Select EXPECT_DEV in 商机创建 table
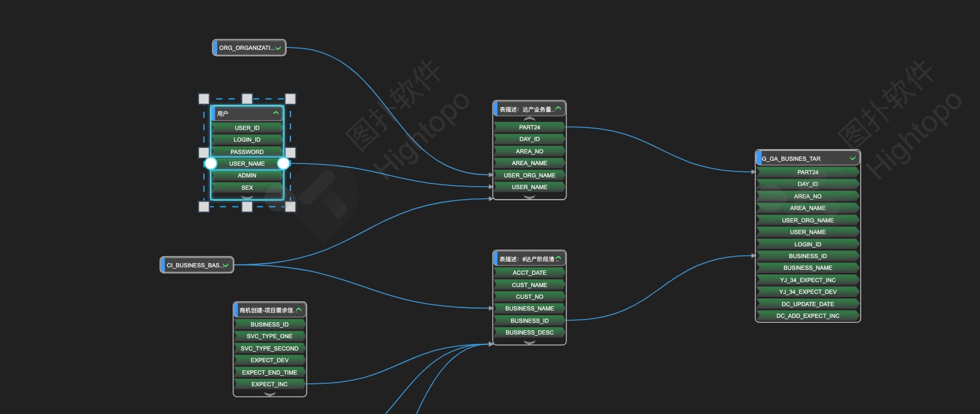The height and width of the screenshot is (414, 980). tap(270, 360)
